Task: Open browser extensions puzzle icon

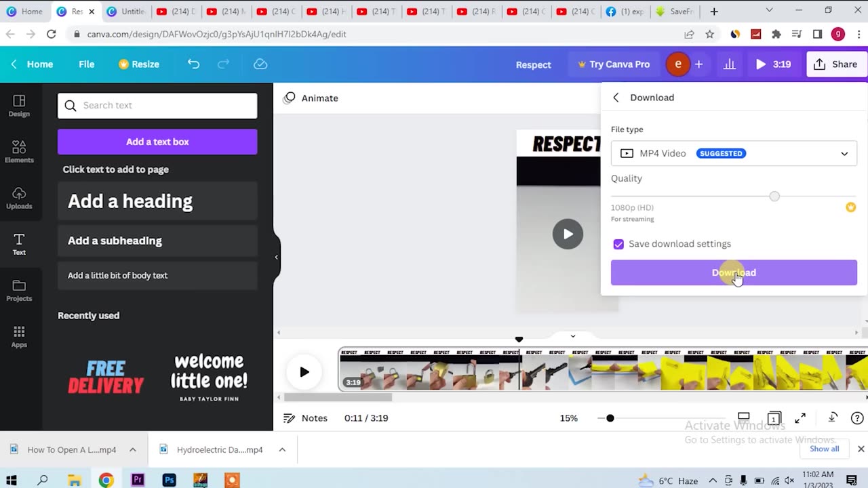Action: click(x=776, y=34)
